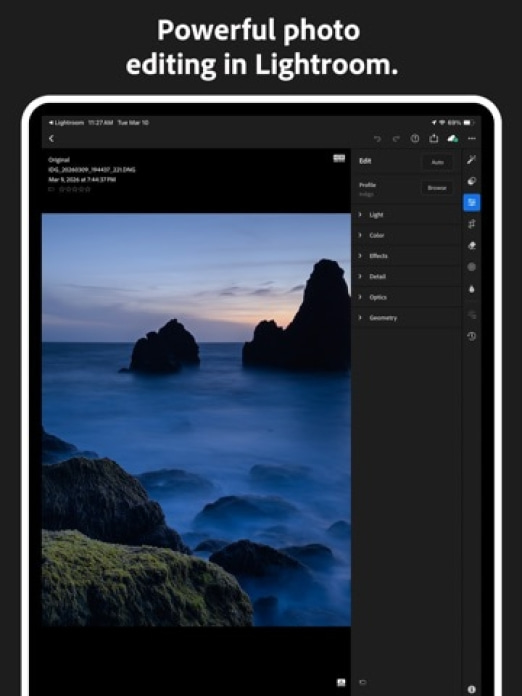Open the Lens Blur droplet tool
Screen dimensions: 522x696
(471, 289)
